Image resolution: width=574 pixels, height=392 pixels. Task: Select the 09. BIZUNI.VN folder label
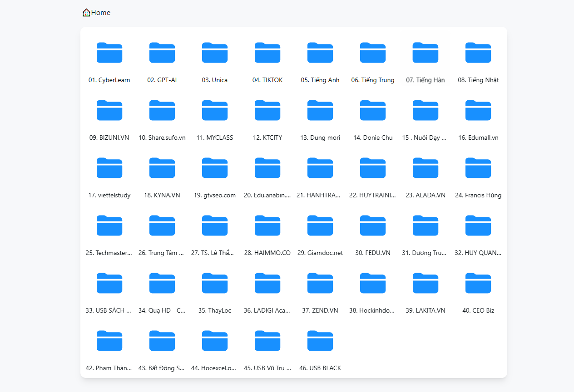coord(109,137)
